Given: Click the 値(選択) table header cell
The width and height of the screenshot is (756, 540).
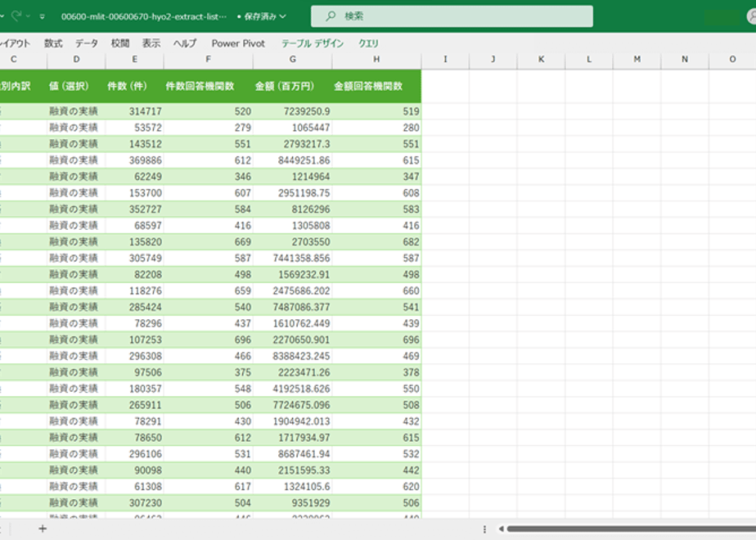Looking at the screenshot, I should pos(76,86).
